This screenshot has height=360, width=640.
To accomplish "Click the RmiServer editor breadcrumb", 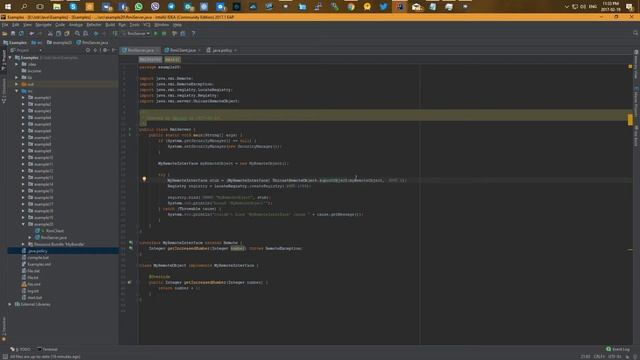I will [x=150, y=60].
